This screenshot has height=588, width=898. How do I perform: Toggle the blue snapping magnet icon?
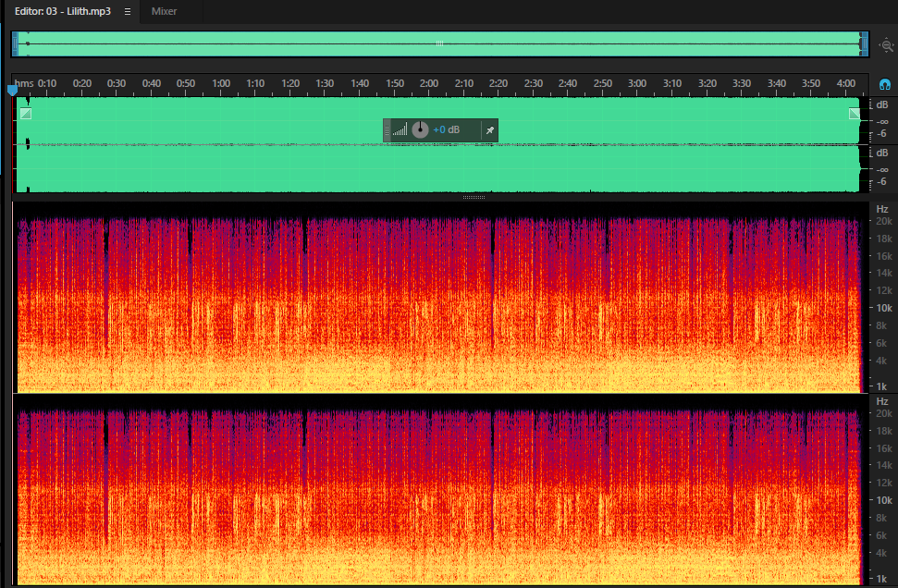tap(885, 85)
